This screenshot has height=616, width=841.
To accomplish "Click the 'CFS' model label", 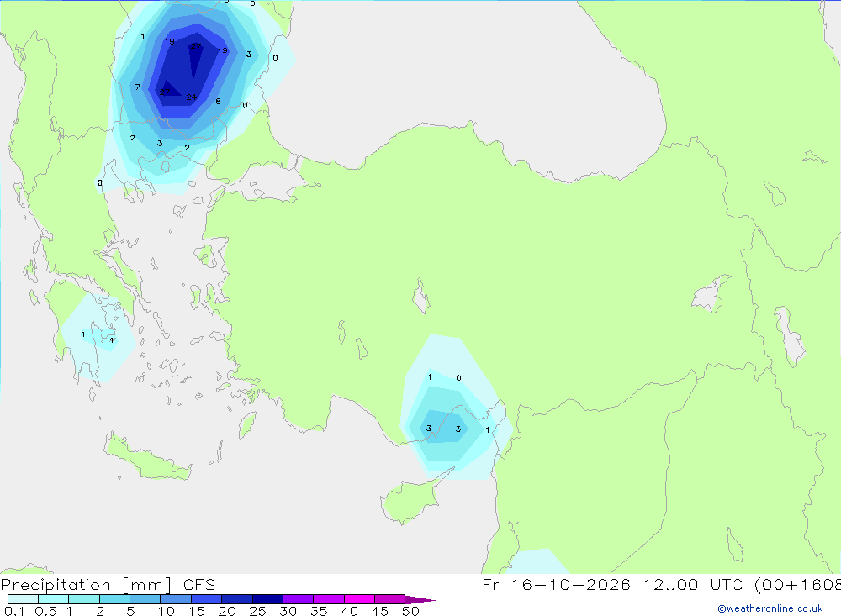I will click(x=199, y=584).
